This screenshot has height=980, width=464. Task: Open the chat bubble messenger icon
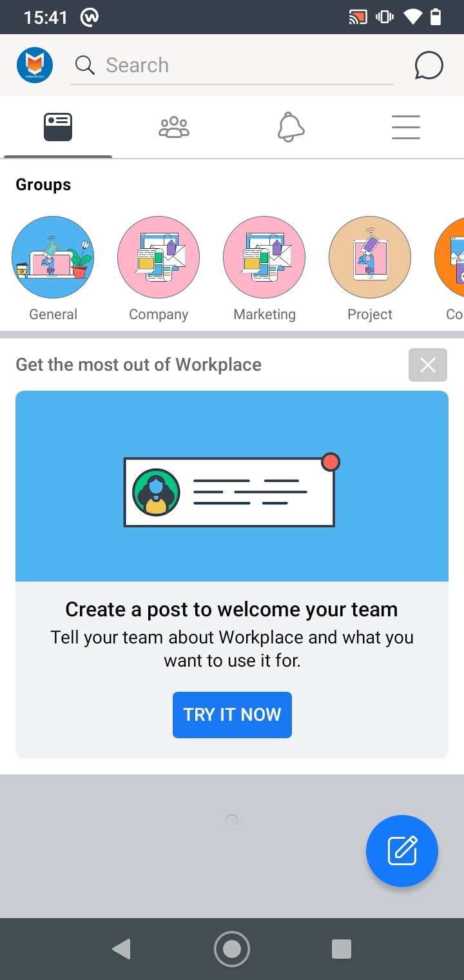[x=429, y=65]
